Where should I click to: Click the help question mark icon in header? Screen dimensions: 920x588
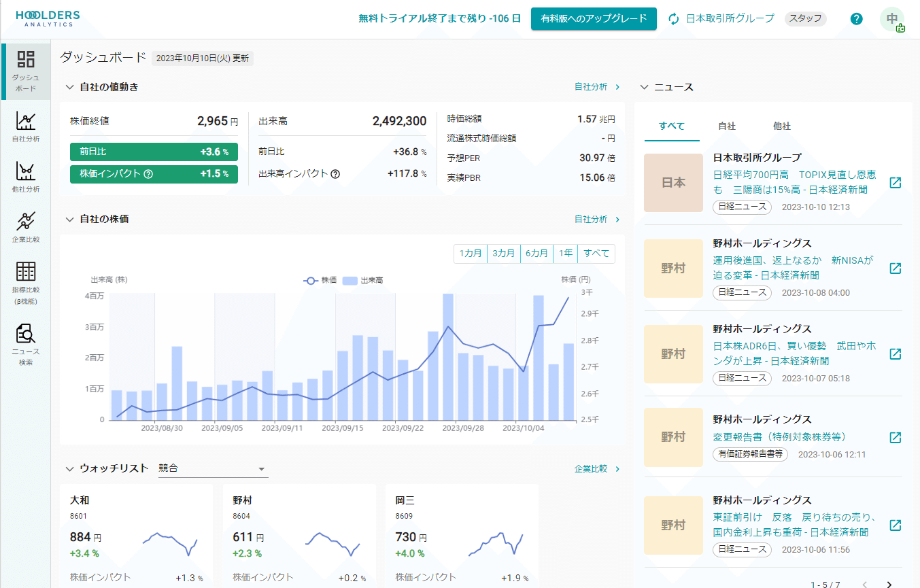click(x=856, y=18)
